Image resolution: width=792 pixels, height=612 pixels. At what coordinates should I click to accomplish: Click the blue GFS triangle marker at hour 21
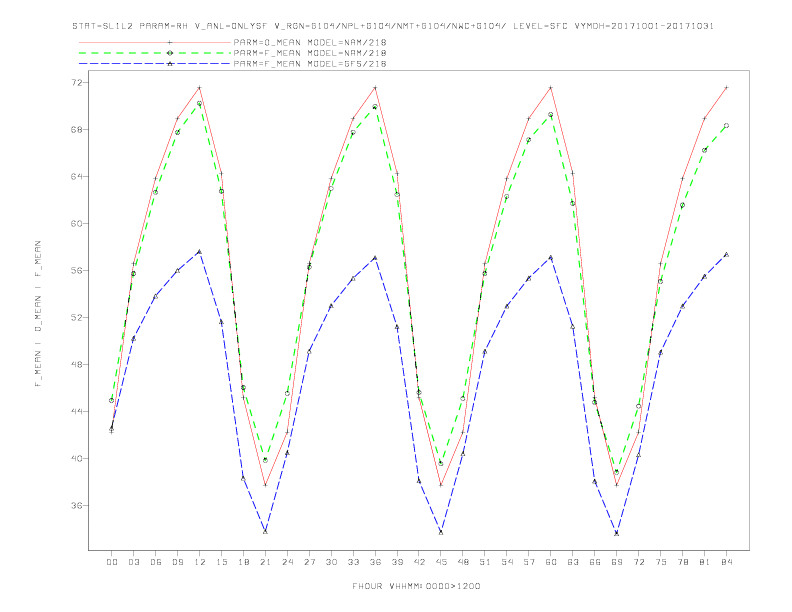click(x=265, y=531)
